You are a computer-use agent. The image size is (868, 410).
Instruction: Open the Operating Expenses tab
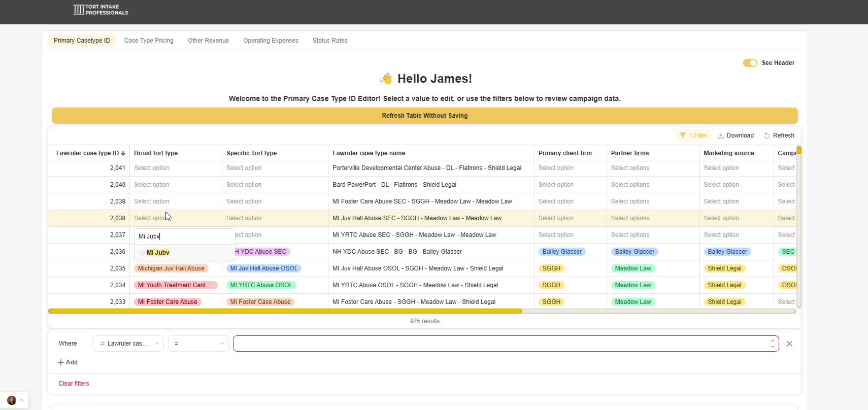pos(271,41)
